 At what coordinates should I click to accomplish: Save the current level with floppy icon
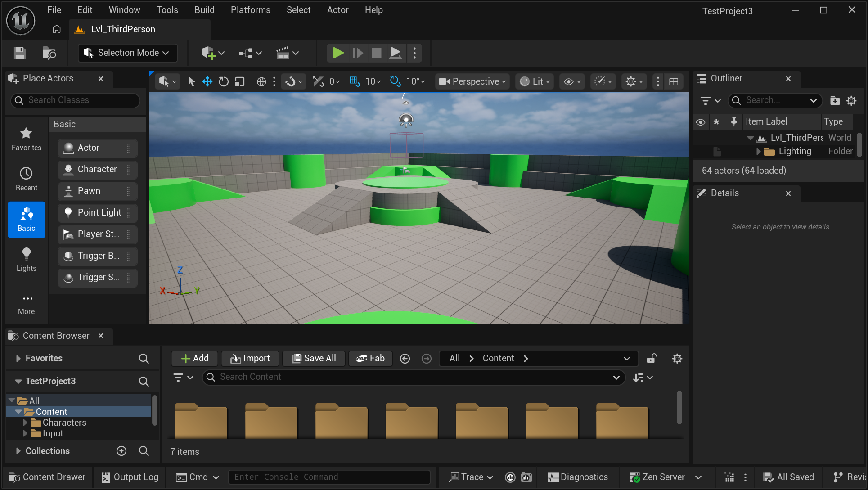pos(19,53)
